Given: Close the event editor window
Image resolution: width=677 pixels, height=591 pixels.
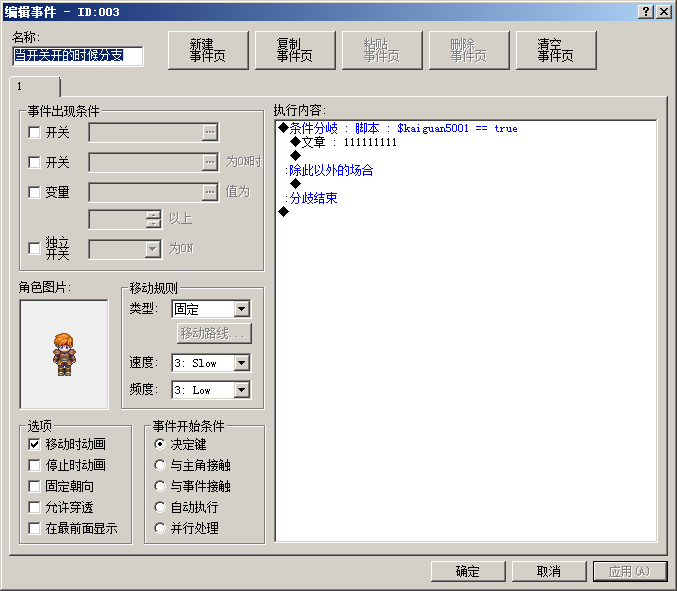Looking at the screenshot, I should coord(664,12).
